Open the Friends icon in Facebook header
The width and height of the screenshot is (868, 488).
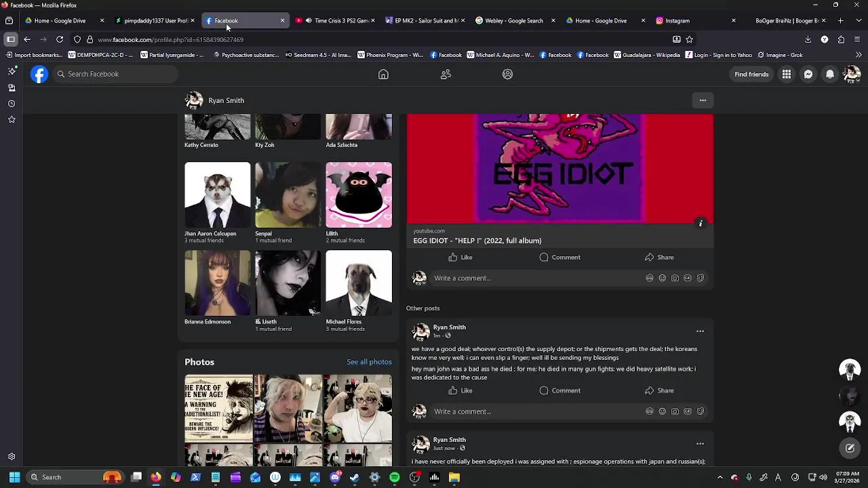click(446, 75)
